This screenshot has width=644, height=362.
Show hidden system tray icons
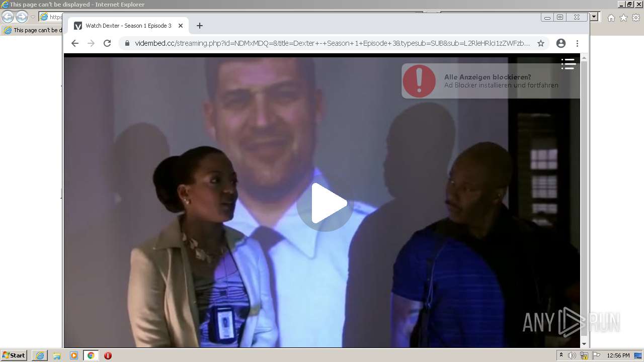coord(561,355)
